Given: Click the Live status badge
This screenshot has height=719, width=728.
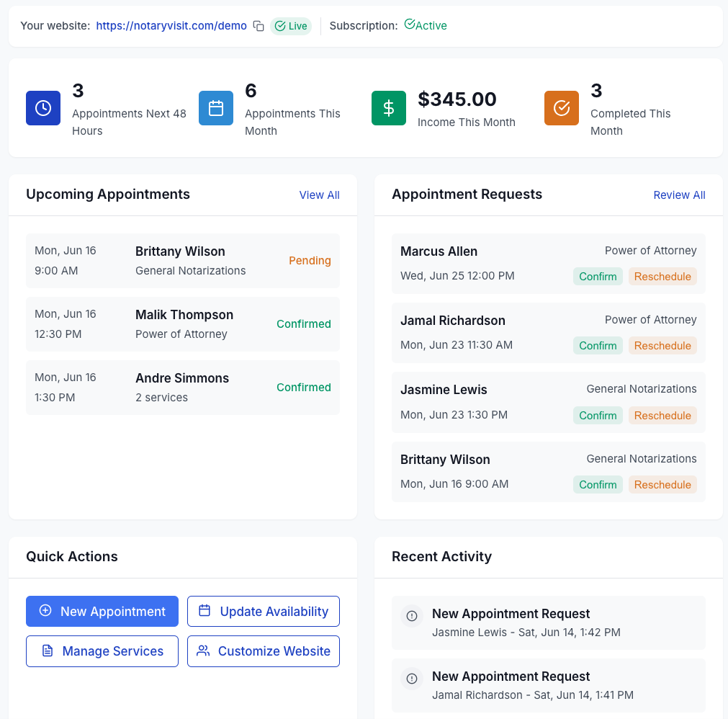Looking at the screenshot, I should (291, 25).
